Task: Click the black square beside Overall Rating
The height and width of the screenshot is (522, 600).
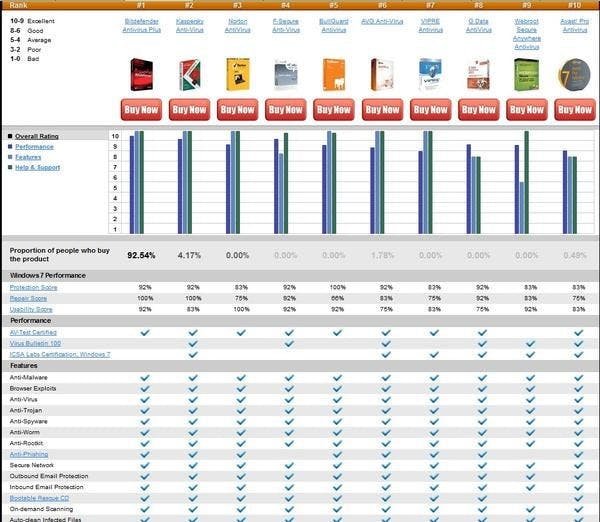Action: click(10, 136)
